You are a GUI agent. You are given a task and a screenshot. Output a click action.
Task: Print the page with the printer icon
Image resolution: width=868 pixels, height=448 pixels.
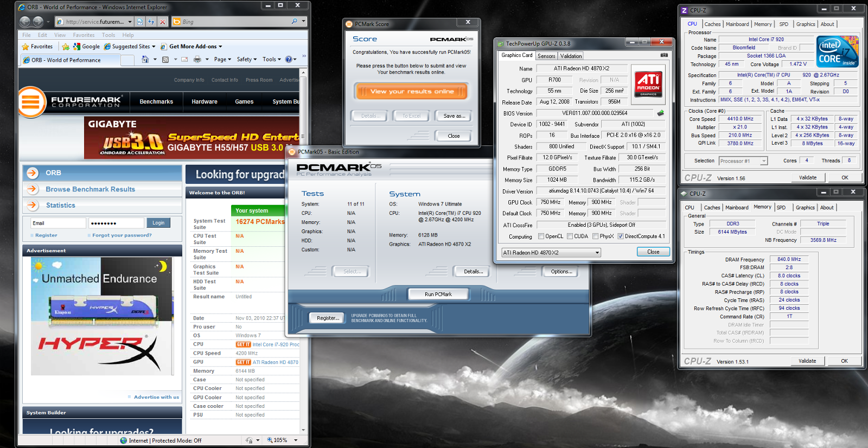(197, 60)
